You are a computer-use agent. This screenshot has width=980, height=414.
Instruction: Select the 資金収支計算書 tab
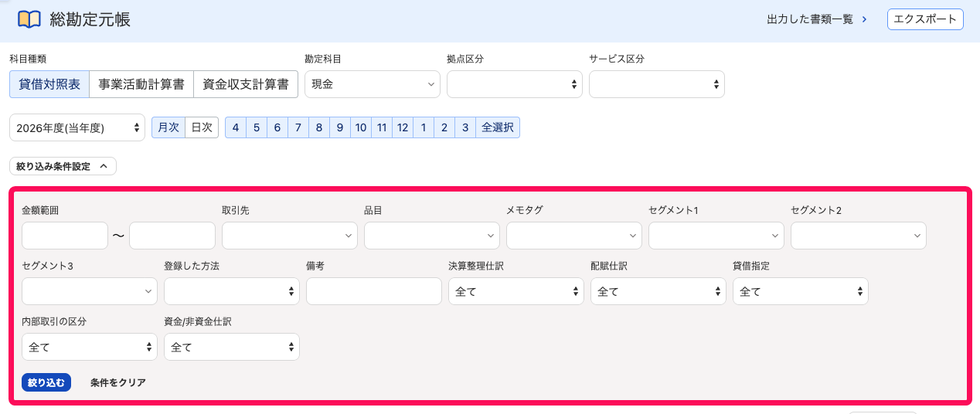point(246,84)
